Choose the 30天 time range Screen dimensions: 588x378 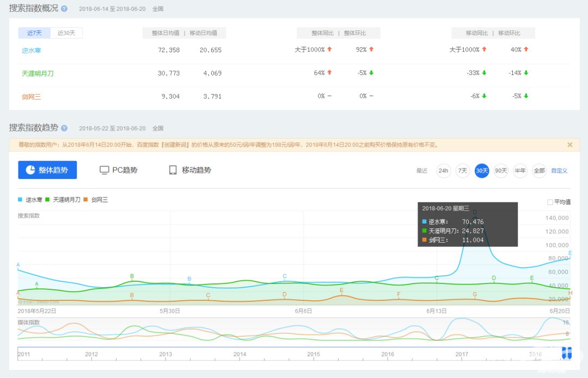[x=482, y=171]
